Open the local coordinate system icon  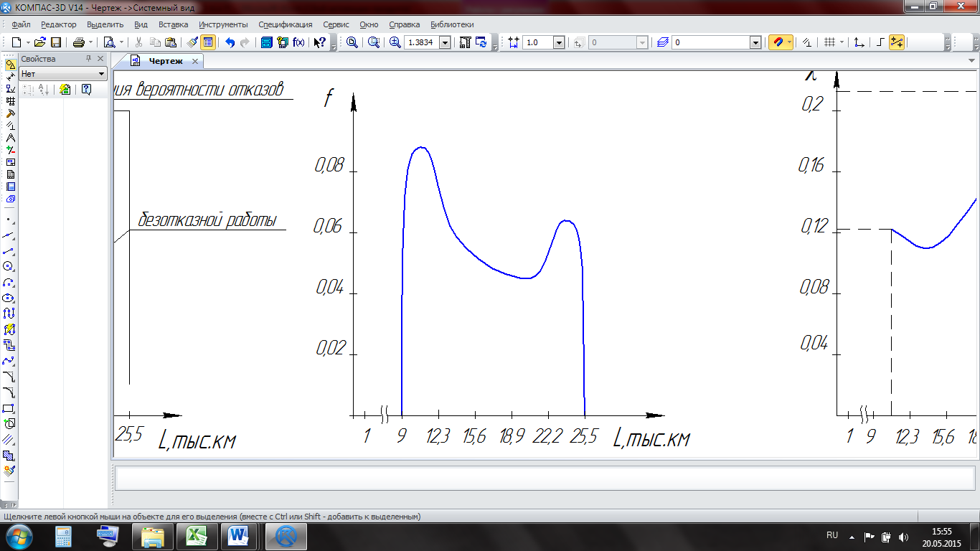[x=859, y=42]
